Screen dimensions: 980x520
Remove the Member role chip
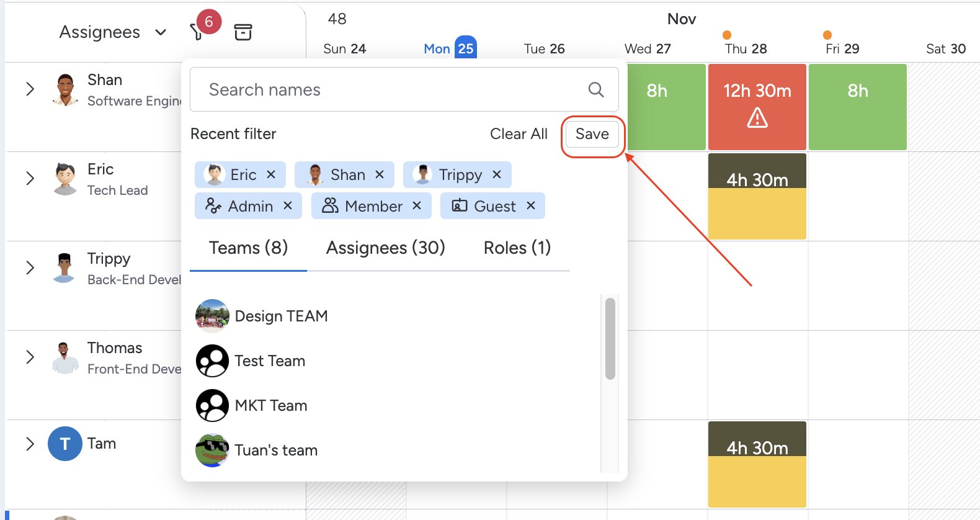417,206
